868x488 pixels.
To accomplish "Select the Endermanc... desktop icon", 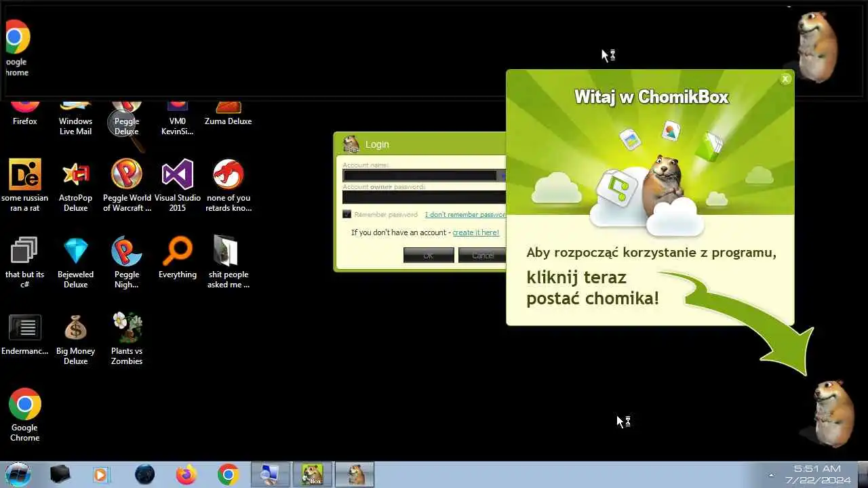I will coord(25,335).
